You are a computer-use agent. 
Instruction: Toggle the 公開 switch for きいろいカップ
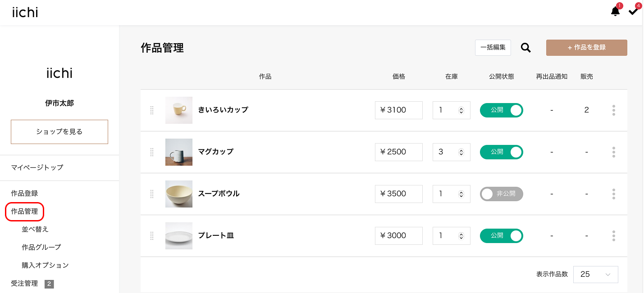click(501, 110)
